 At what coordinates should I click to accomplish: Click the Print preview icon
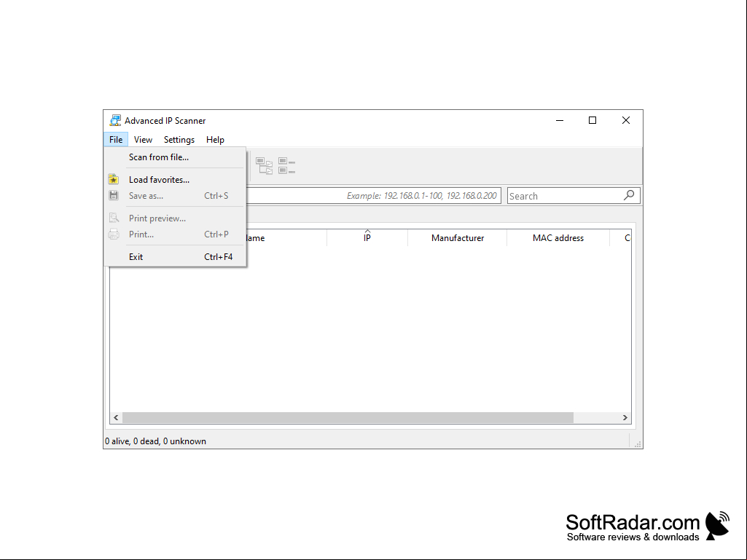pyautogui.click(x=114, y=218)
